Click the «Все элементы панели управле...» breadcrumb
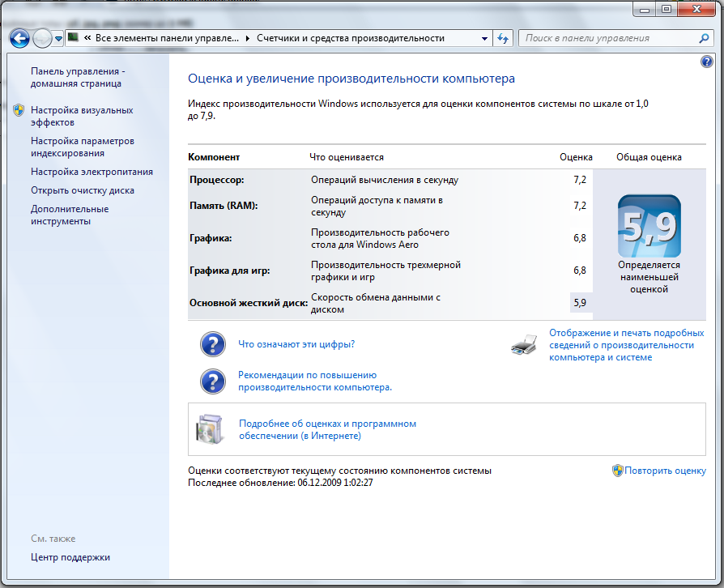Screen dimensions: 724x588 167,38
